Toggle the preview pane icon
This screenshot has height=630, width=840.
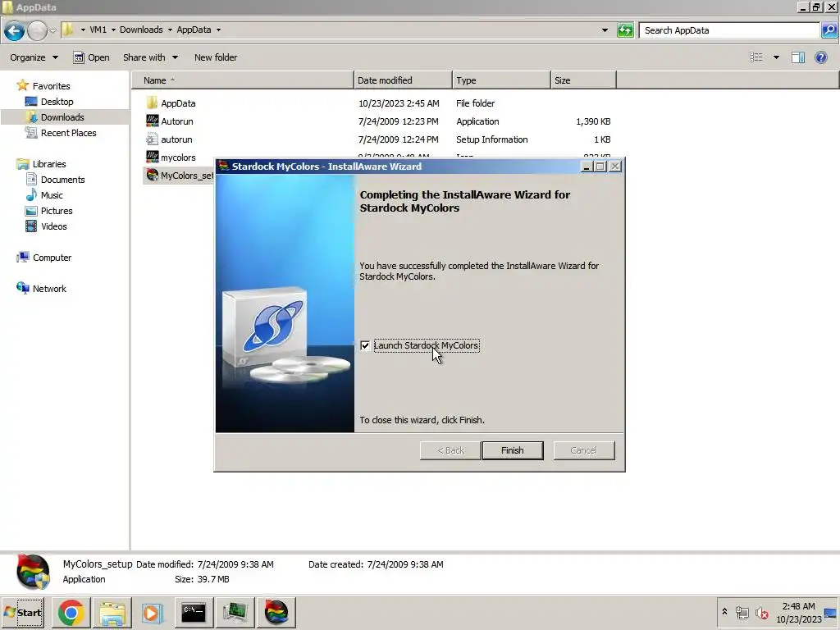798,57
